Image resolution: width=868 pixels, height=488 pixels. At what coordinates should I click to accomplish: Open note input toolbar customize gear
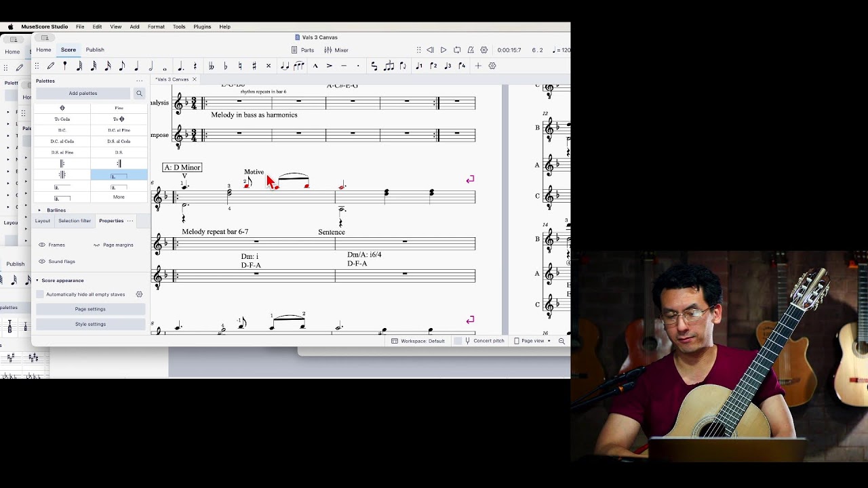pyautogui.click(x=492, y=66)
